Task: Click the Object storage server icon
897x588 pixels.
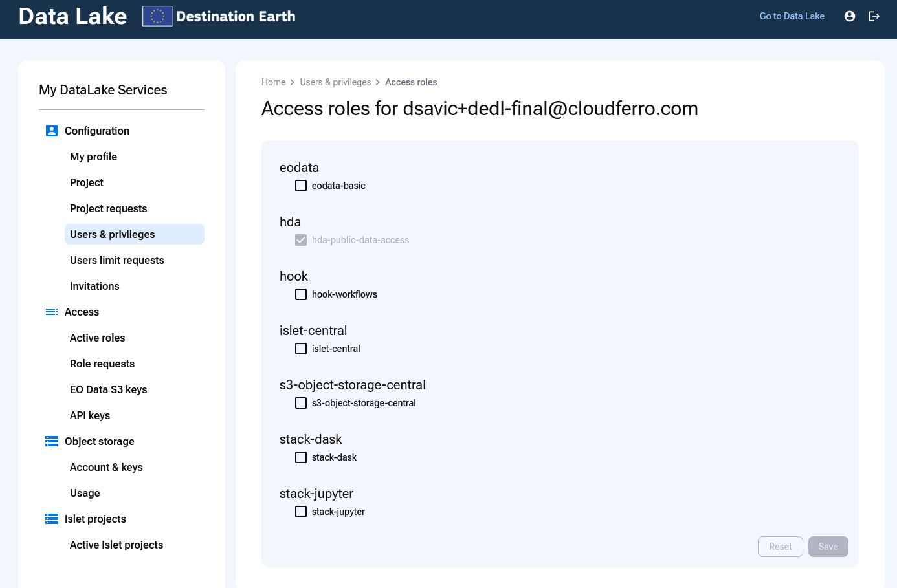Action: coord(52,441)
